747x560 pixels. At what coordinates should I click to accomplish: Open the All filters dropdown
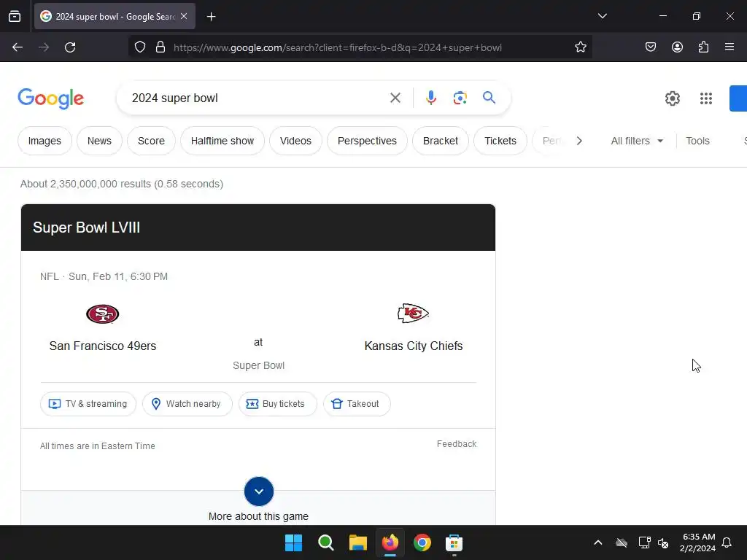pyautogui.click(x=637, y=141)
